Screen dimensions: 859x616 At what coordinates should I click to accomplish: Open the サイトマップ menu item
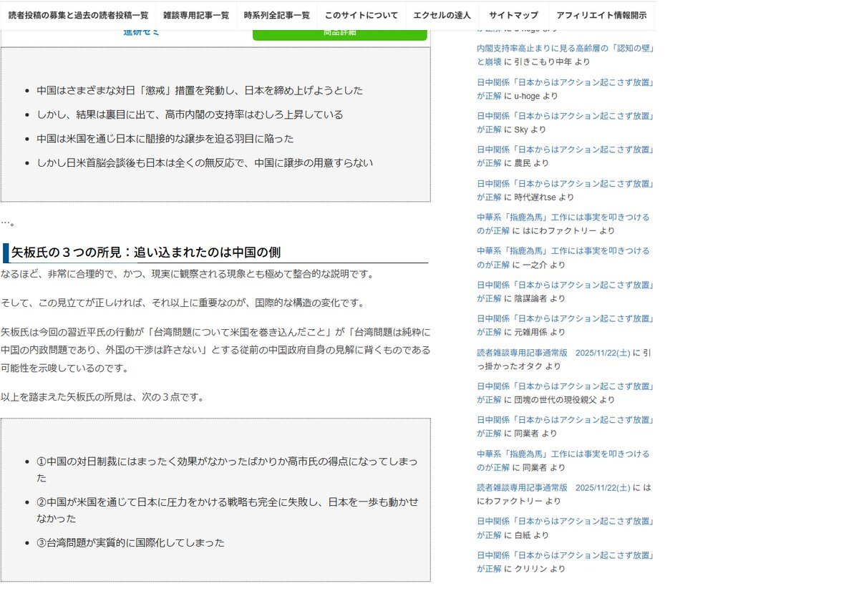[x=513, y=15]
